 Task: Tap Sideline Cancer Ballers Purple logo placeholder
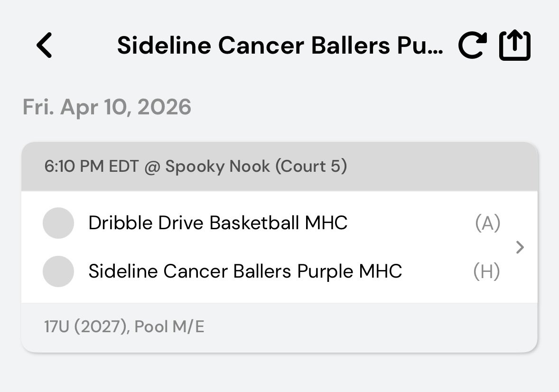point(58,271)
